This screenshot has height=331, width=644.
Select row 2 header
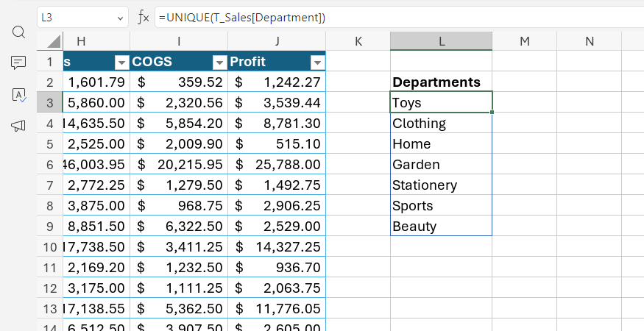(50, 82)
